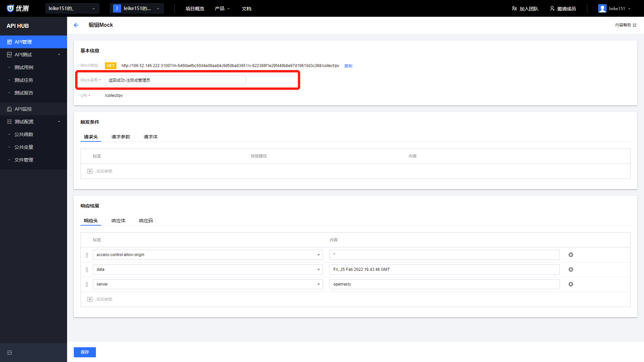
Task: Select API管理 in sidebar
Action: click(x=34, y=42)
